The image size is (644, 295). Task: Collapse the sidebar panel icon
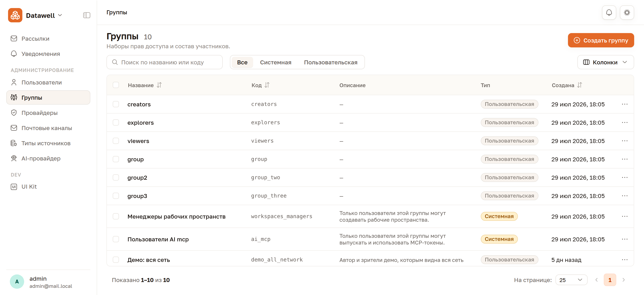[x=87, y=15]
